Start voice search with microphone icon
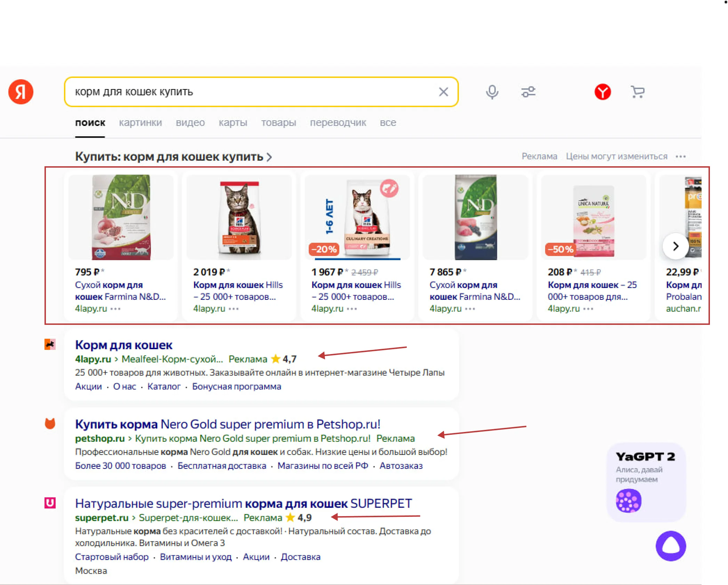Viewport: 728px width, 585px height. point(492,92)
